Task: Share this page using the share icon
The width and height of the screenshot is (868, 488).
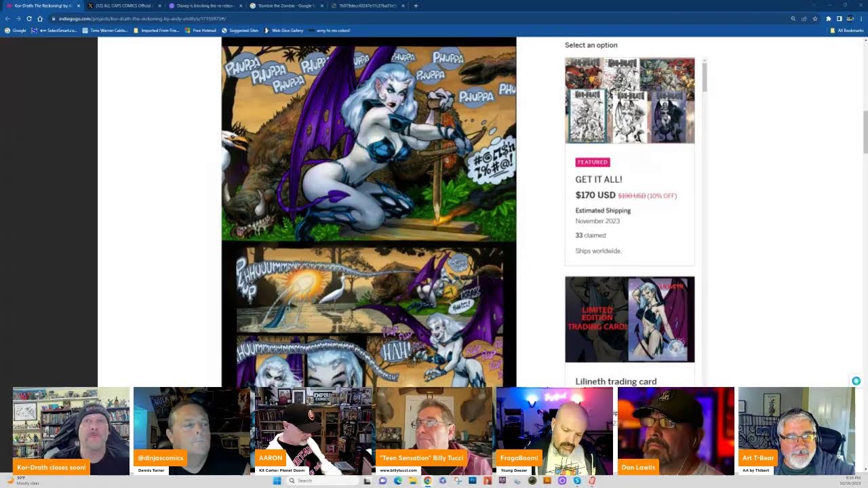Action: (x=804, y=18)
